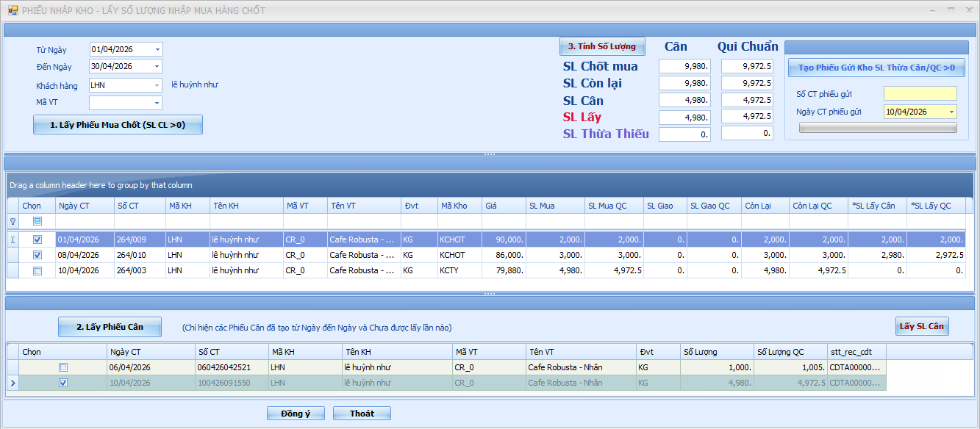Open Ngày CT phiếu gửi date dropdown
This screenshot has width=980, height=429.
click(x=952, y=112)
